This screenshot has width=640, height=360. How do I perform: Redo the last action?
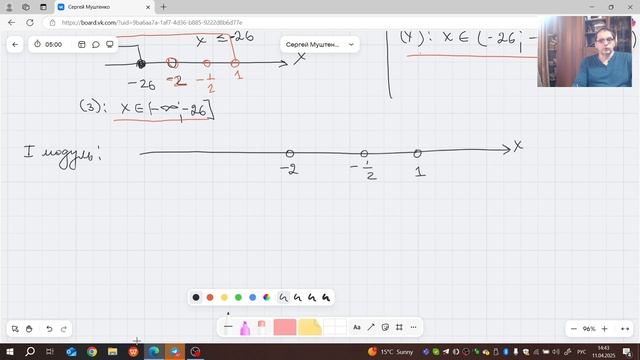pos(64,329)
